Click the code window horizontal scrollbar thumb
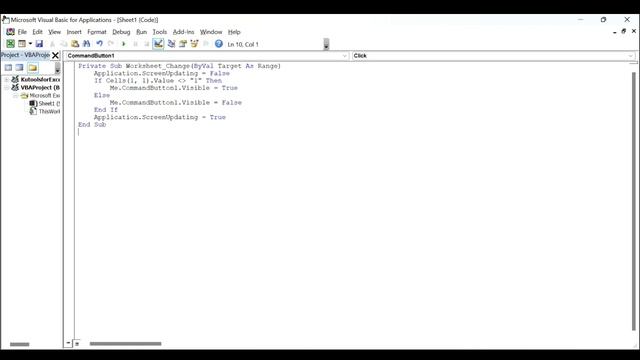This screenshot has width=640, height=360. [x=125, y=344]
